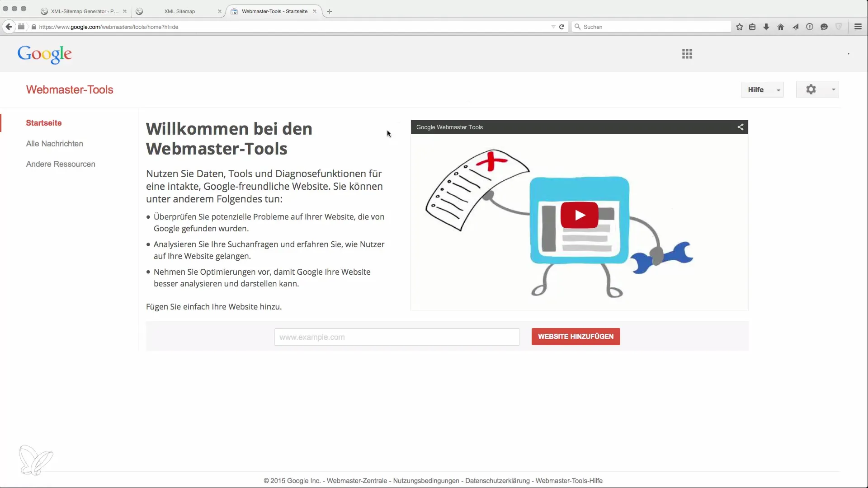Click the site identity icon beside back button
Screen dimensions: 868x488
(x=21, y=27)
